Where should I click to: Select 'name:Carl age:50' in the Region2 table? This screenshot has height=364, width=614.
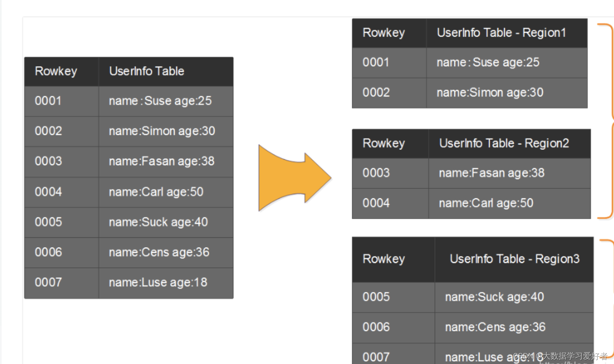click(x=486, y=203)
